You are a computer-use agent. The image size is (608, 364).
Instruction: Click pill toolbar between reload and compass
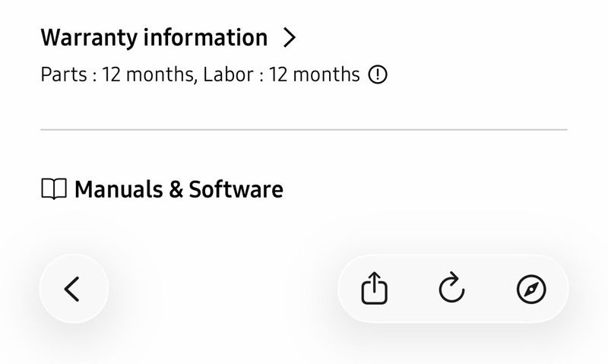pos(491,289)
